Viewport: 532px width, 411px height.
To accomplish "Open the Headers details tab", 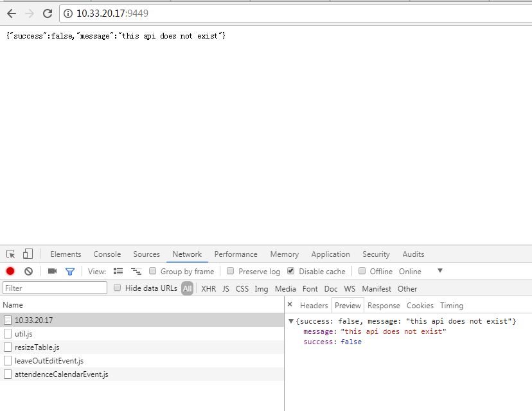I will pyautogui.click(x=314, y=306).
